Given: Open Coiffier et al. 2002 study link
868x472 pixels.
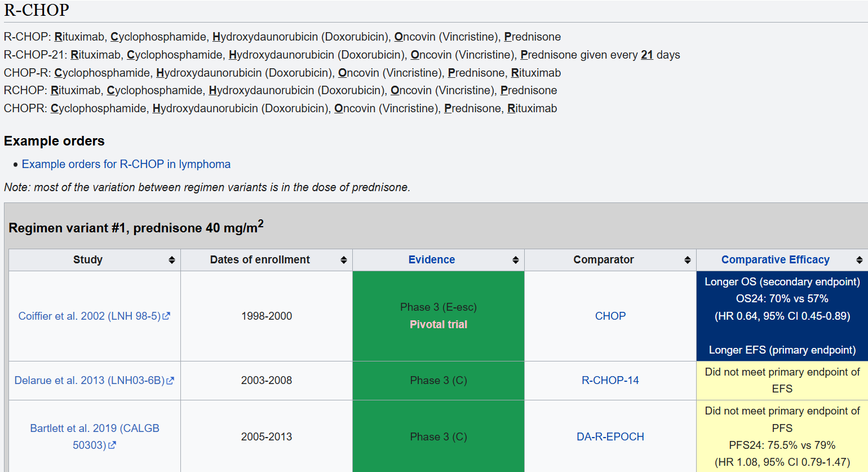Looking at the screenshot, I should coord(90,316).
